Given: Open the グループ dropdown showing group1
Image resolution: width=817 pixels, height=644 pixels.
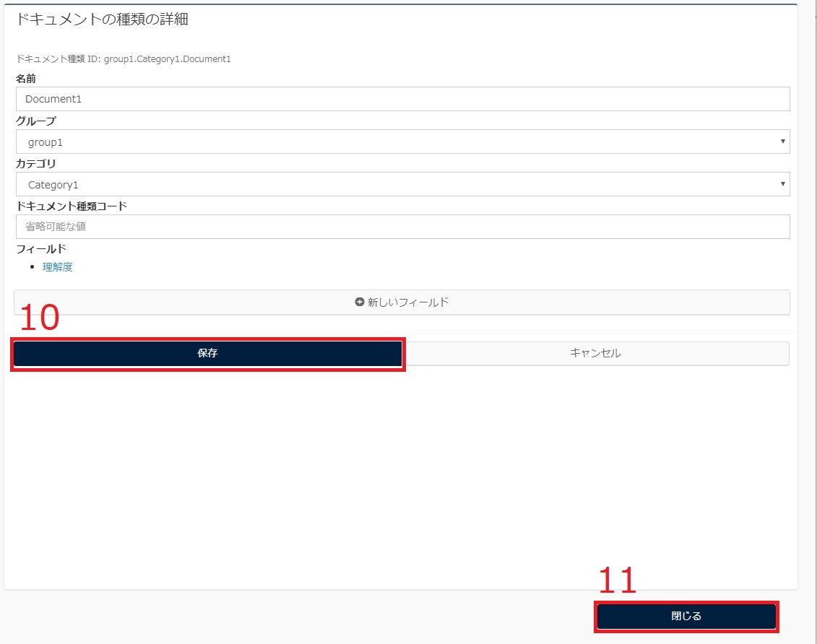Looking at the screenshot, I should click(x=403, y=142).
